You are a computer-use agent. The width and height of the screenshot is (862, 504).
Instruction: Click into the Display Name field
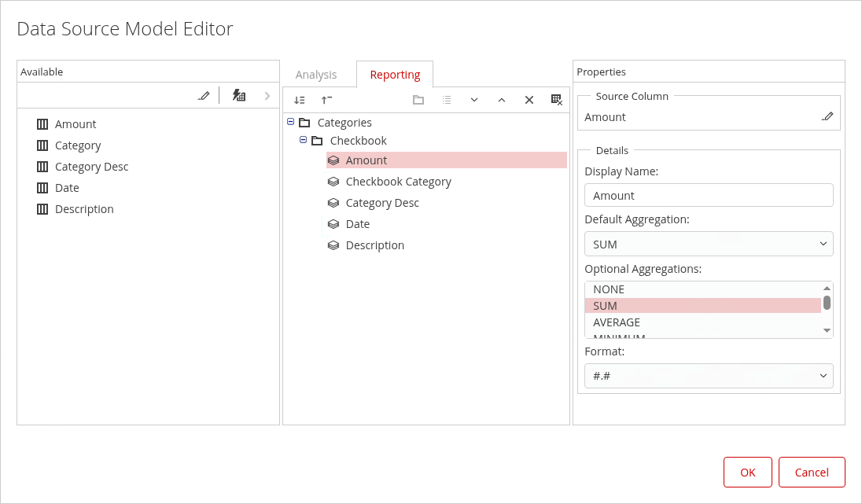pos(708,195)
